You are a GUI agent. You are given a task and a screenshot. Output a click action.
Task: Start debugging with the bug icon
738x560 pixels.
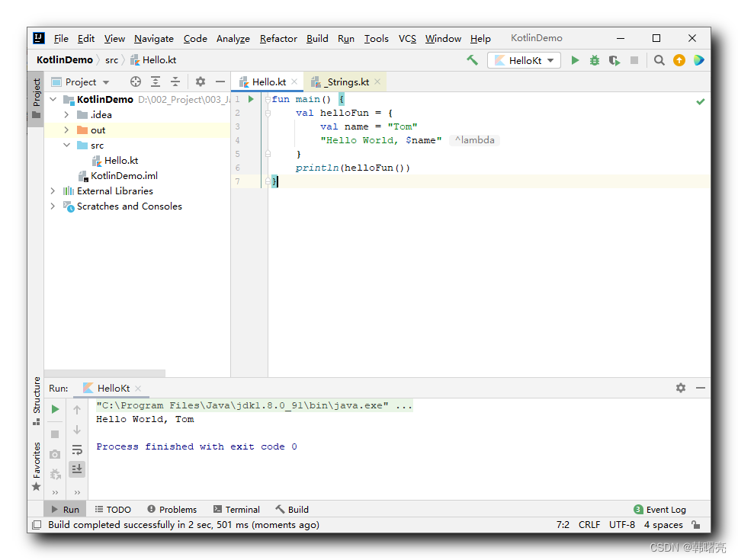coord(595,60)
